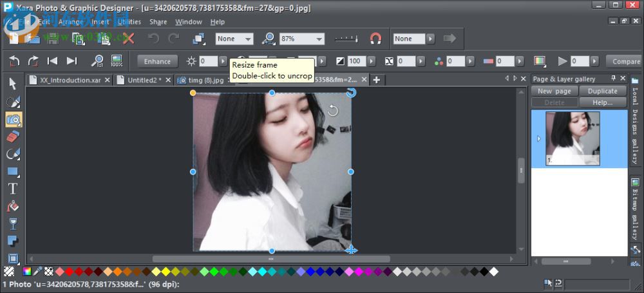This screenshot has width=644, height=293.
Task: Open the Help menu
Action: point(217,22)
